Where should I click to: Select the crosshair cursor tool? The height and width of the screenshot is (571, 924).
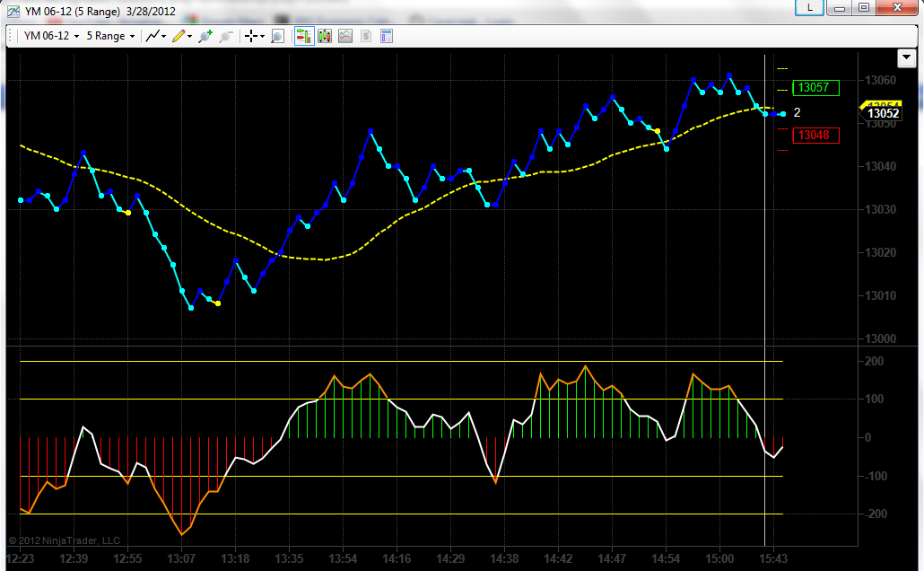[251, 36]
